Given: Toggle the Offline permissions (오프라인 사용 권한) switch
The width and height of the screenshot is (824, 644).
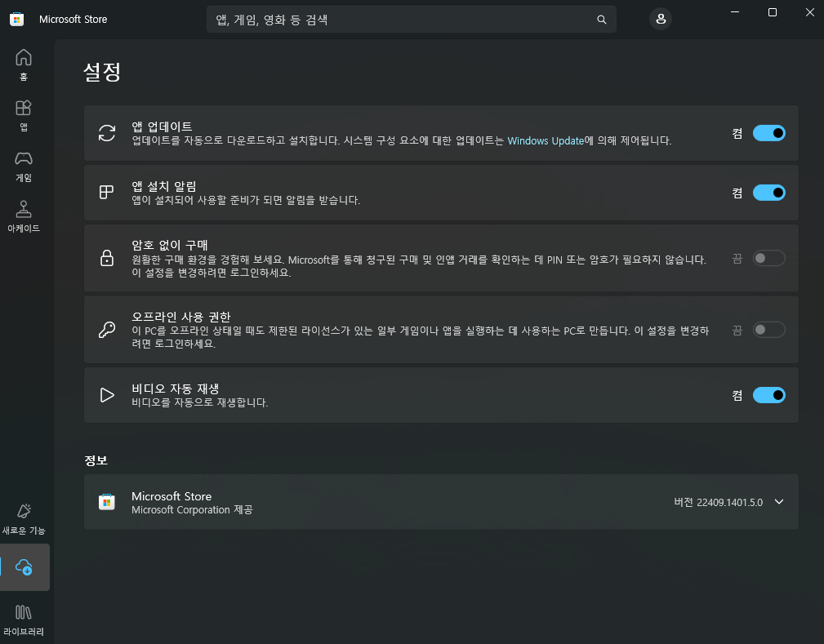Looking at the screenshot, I should pos(768,330).
